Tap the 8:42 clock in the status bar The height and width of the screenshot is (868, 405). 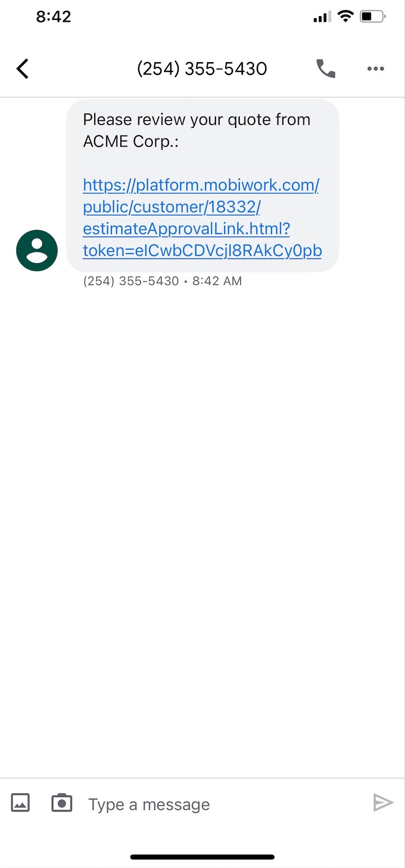click(x=53, y=17)
